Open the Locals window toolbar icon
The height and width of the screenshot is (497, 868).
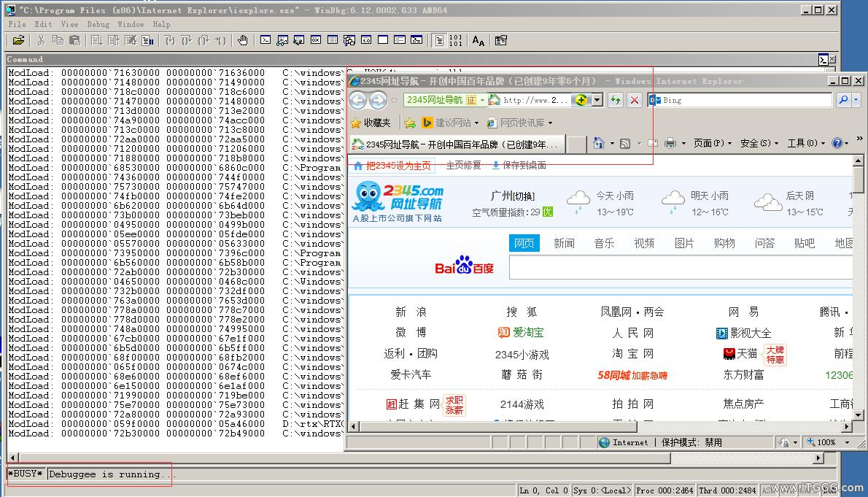coord(299,40)
